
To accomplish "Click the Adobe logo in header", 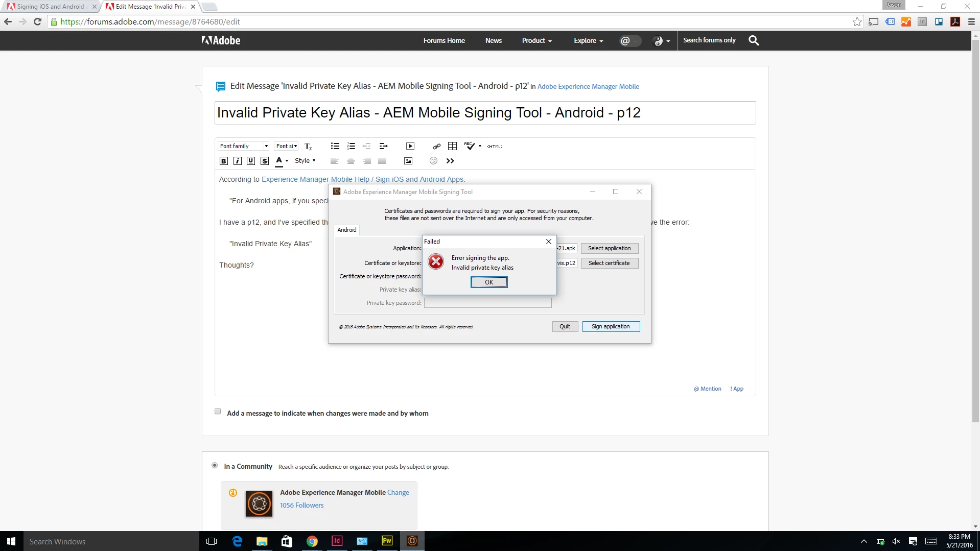I will click(221, 40).
